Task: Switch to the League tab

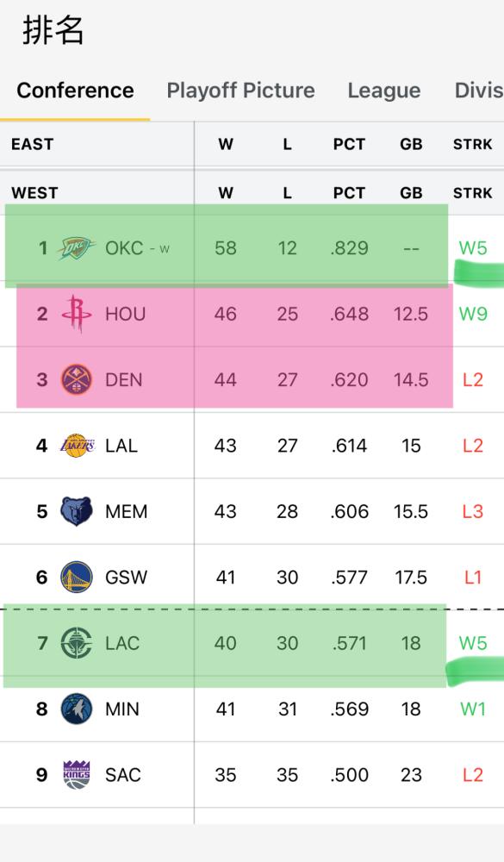Action: click(384, 91)
